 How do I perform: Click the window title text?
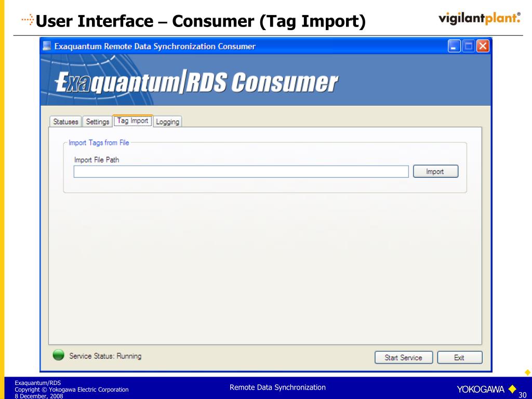point(155,46)
